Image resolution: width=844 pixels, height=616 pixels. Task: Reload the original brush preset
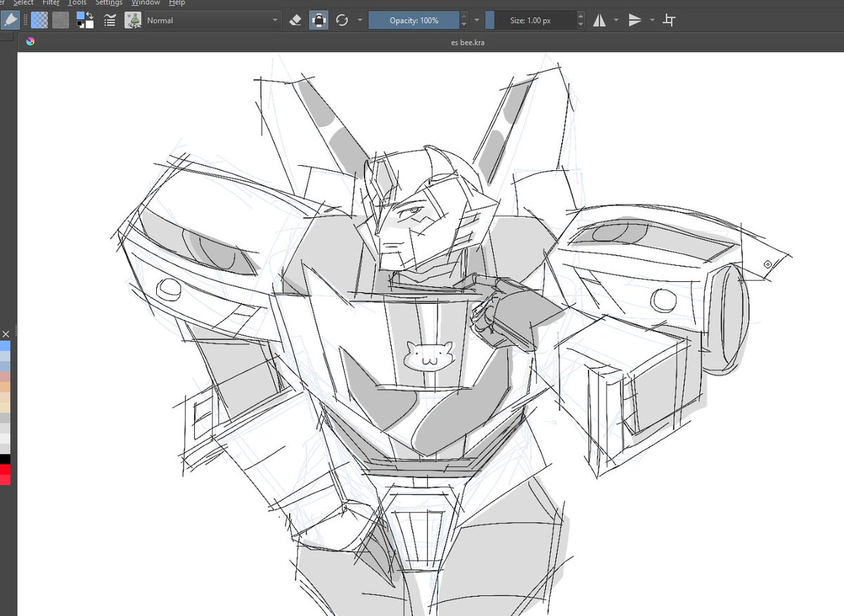click(x=342, y=20)
